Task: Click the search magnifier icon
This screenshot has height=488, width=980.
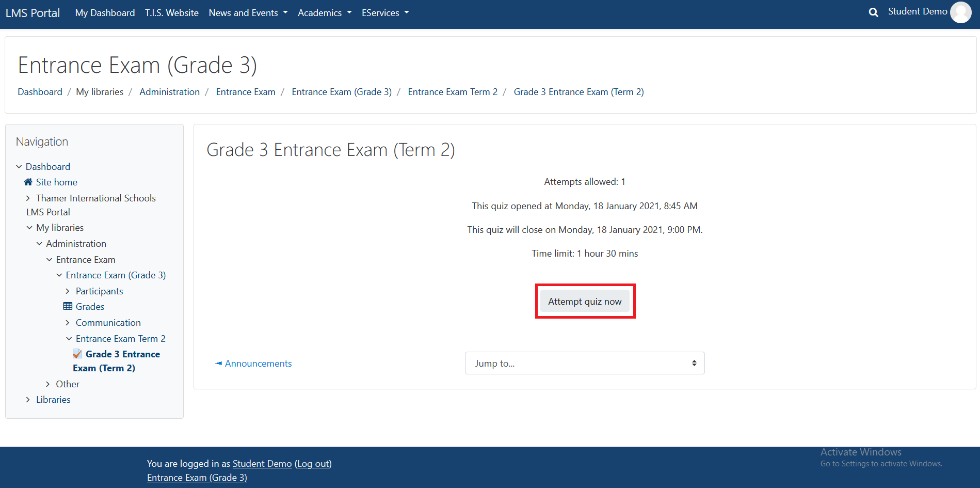Action: (873, 12)
